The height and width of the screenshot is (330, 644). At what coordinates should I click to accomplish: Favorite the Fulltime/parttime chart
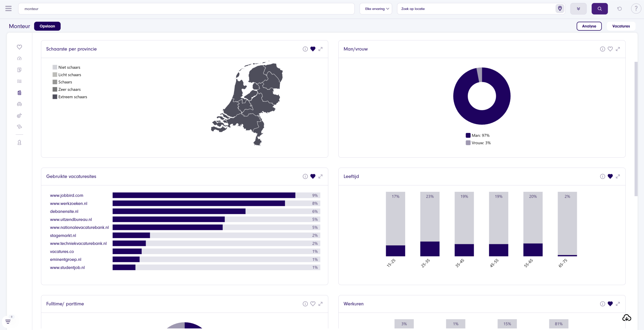tap(313, 304)
